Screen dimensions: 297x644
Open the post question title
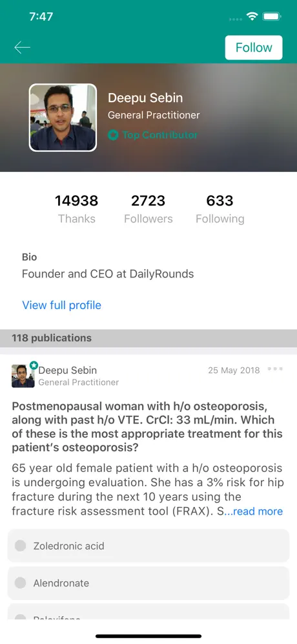tap(147, 427)
